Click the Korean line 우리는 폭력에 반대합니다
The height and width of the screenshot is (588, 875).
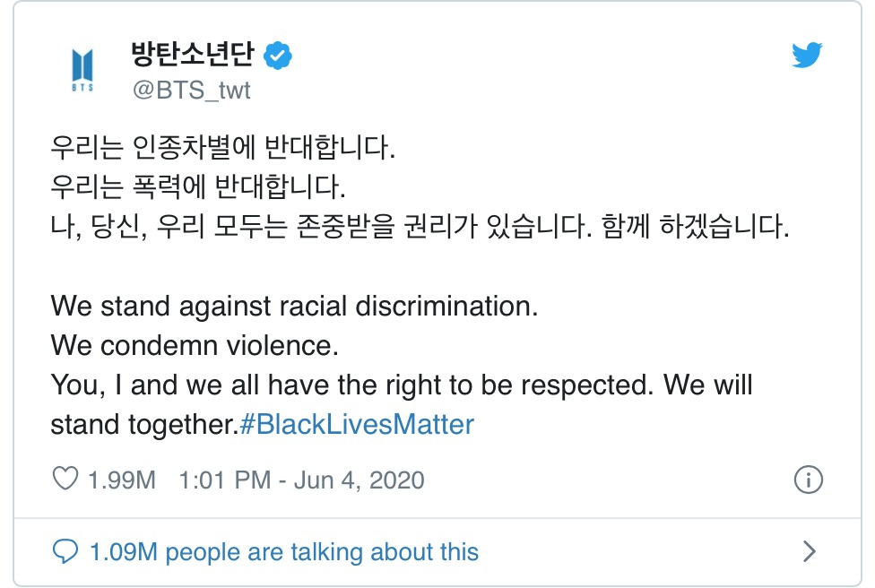(198, 186)
